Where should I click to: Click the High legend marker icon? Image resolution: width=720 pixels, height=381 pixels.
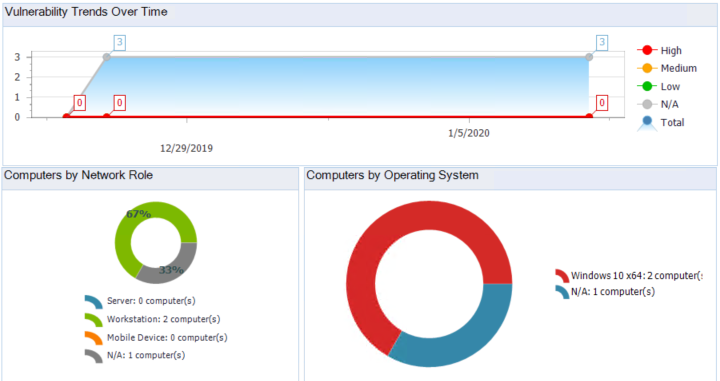pyautogui.click(x=647, y=50)
